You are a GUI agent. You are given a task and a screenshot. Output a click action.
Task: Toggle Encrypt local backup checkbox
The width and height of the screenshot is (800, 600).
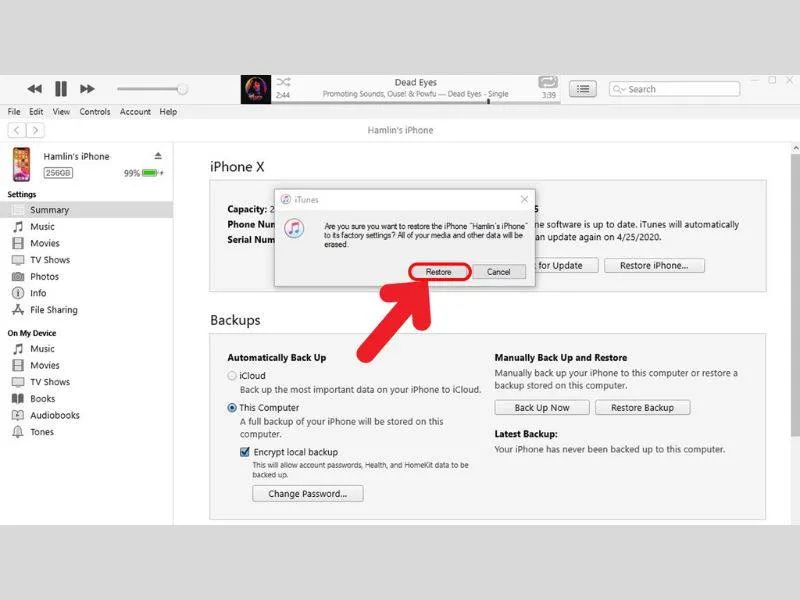[245, 452]
